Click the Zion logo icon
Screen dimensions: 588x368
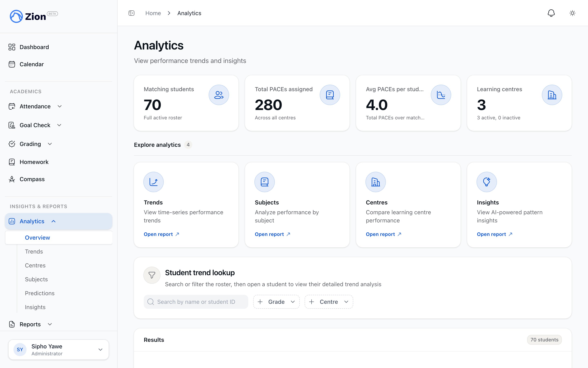click(x=16, y=16)
